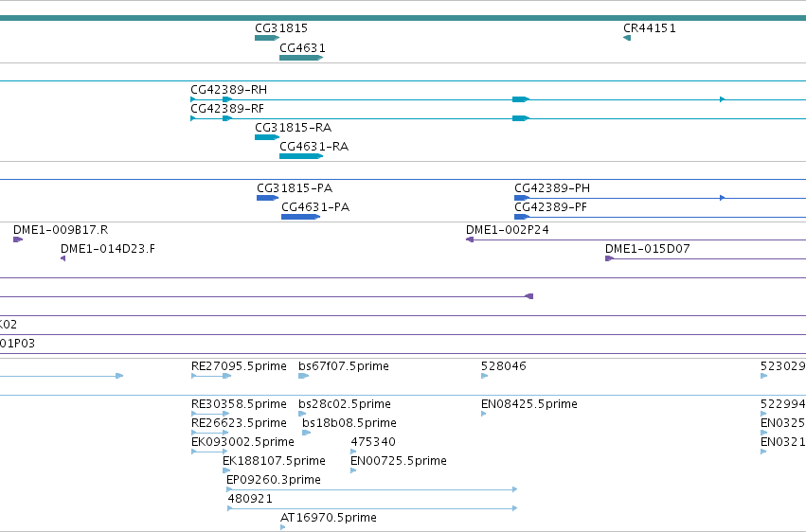The width and height of the screenshot is (806, 532).
Task: Click the bs67f07.5prime arrow glyph
Action: point(304,377)
